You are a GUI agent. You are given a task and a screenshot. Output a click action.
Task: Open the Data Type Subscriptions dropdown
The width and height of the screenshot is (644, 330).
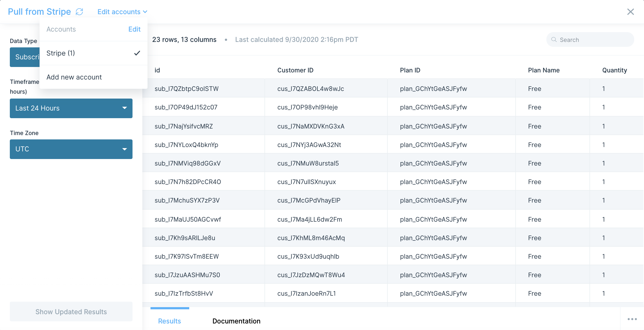coord(25,57)
